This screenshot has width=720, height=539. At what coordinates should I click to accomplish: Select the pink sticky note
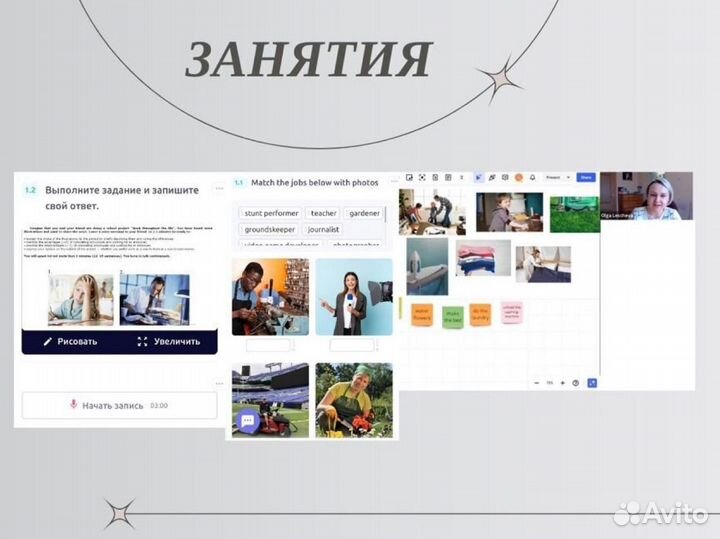(512, 313)
